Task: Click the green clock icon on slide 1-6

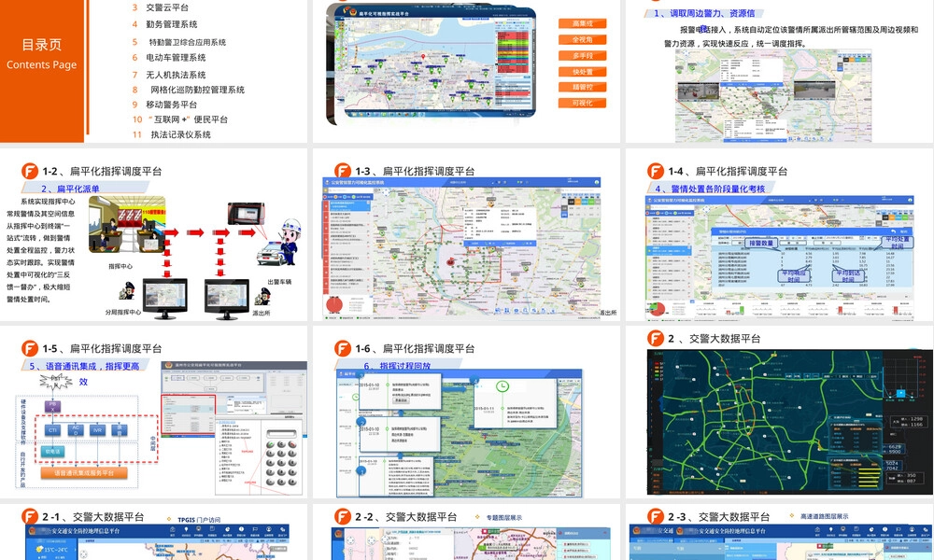Action: (x=502, y=386)
